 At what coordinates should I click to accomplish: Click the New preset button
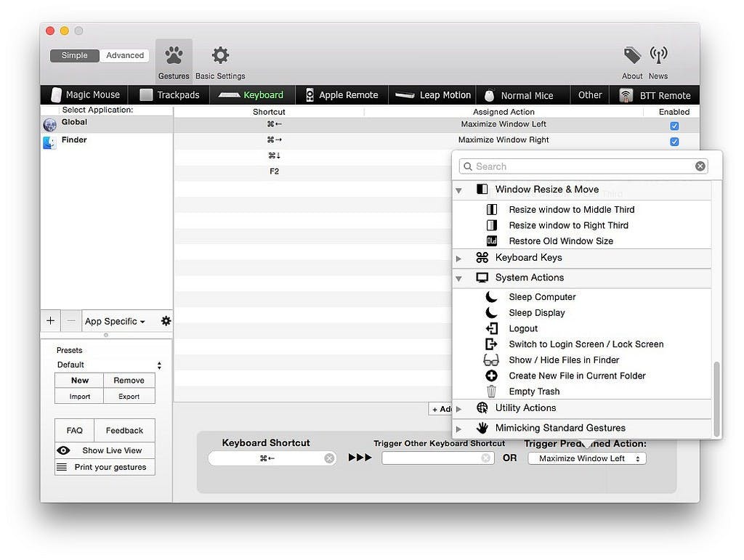point(80,381)
